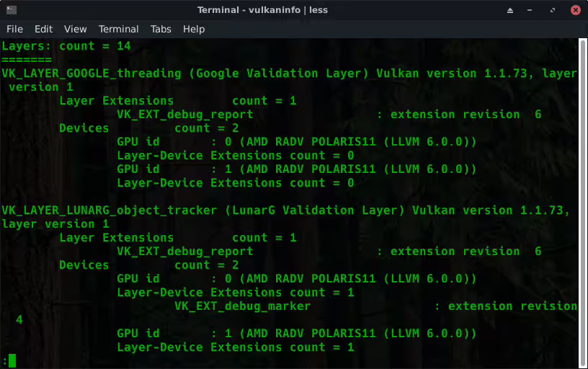Click 'GPU id : 1' line under LUNARG_object_tracker layer
This screenshot has width=588, height=369.
[x=297, y=334]
